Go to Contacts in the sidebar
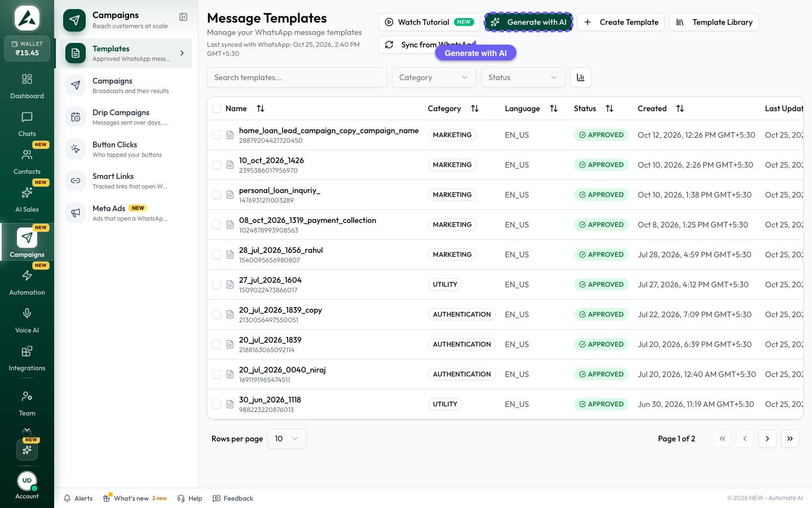The image size is (812, 508). 27,161
